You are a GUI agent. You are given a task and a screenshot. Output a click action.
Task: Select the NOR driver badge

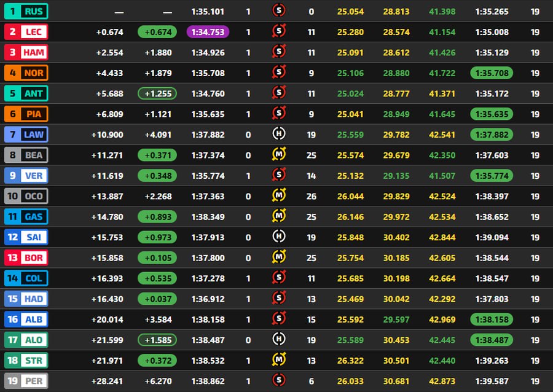pos(26,73)
